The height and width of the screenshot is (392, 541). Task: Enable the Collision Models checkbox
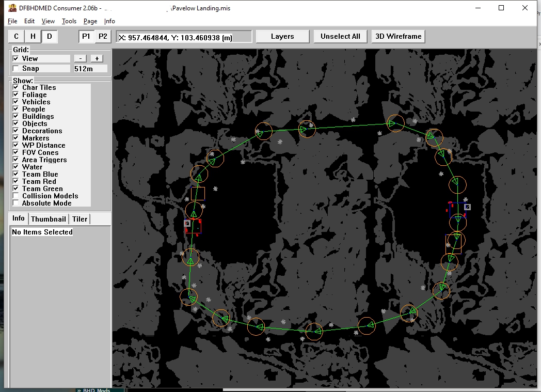coord(15,196)
